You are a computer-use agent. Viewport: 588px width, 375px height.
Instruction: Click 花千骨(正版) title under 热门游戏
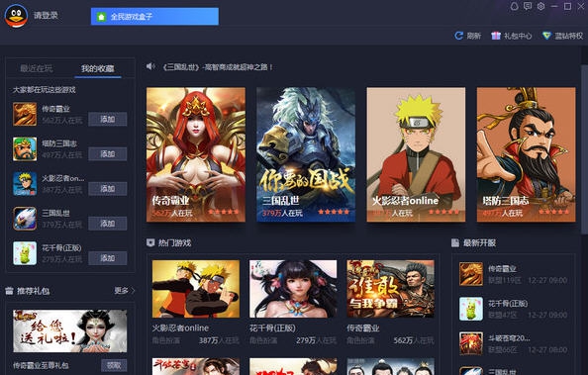point(272,328)
